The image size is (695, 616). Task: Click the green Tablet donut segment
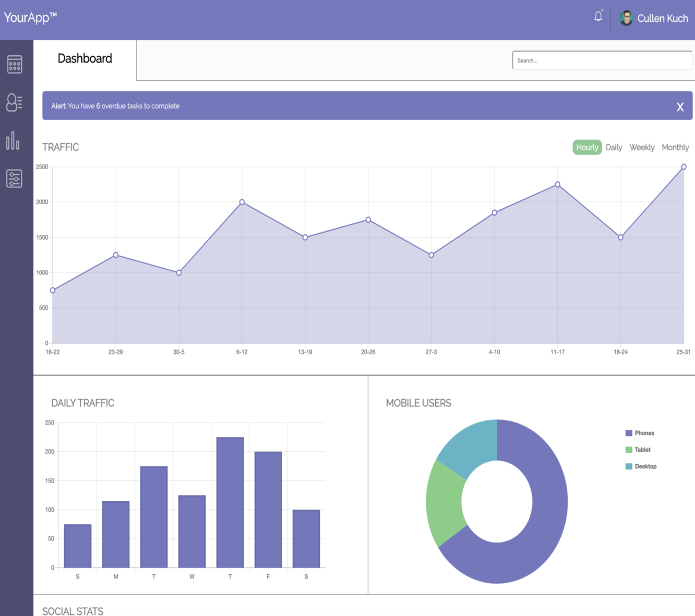[445, 503]
